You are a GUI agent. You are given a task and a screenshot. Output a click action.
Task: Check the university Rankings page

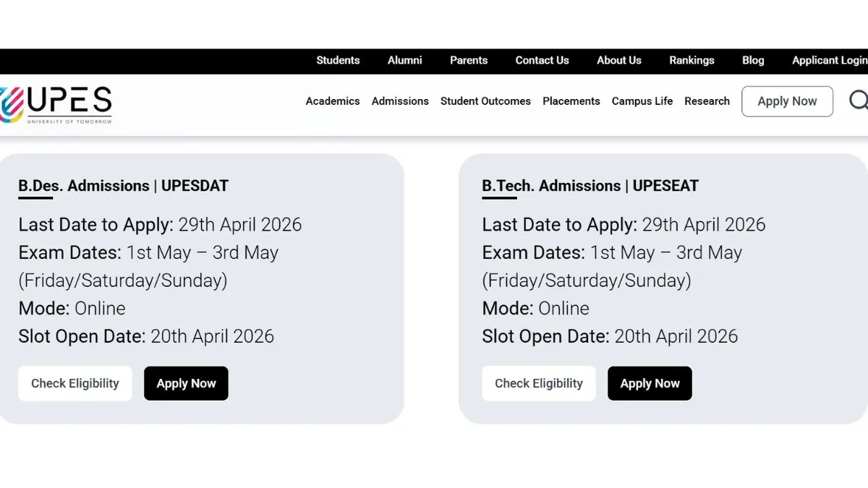pyautogui.click(x=692, y=61)
